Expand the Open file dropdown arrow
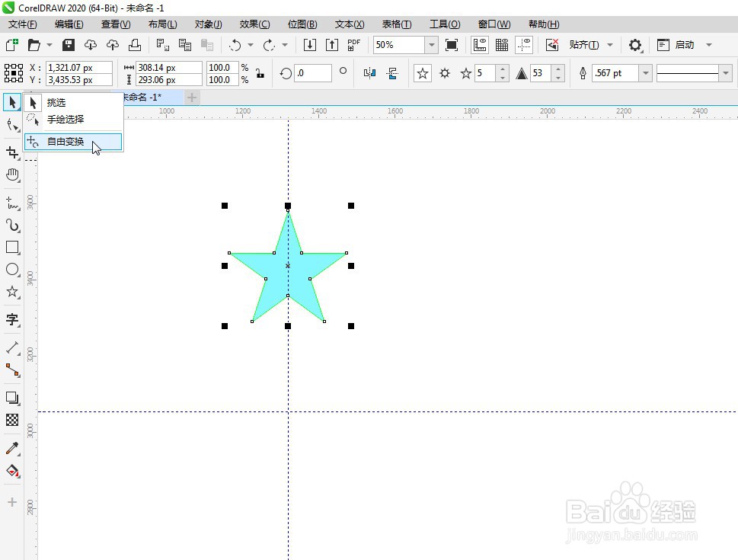The image size is (738, 560). click(x=50, y=45)
